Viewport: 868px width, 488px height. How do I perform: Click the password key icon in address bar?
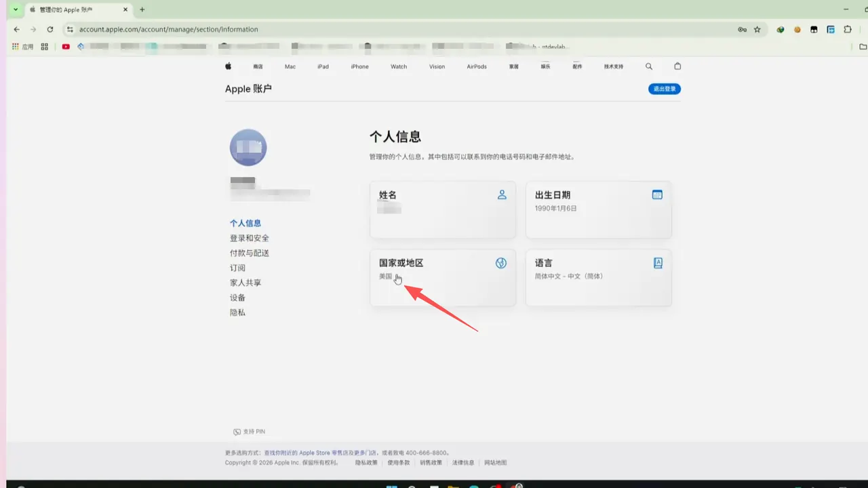(743, 30)
